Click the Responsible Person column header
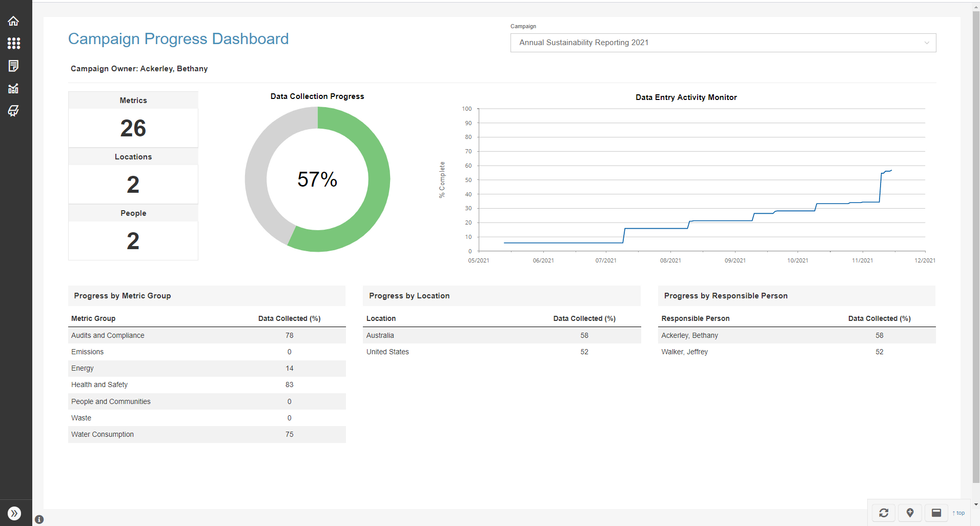Viewport: 980px width, 526px height. [696, 318]
